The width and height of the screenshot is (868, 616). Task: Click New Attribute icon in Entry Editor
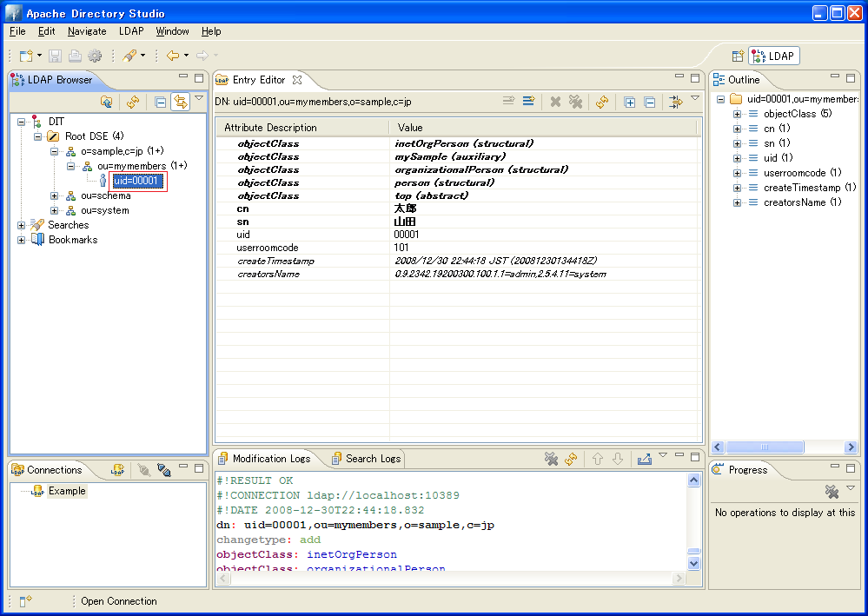tap(528, 101)
